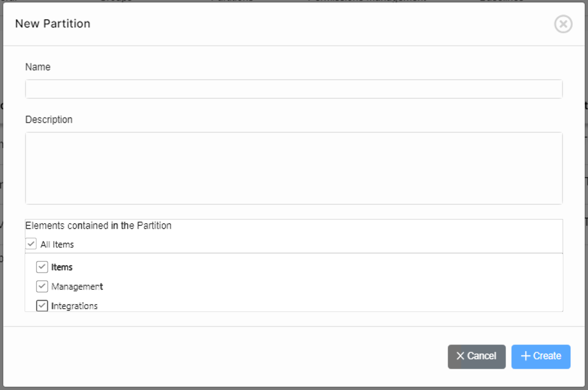The height and width of the screenshot is (390, 588).
Task: Toggle the All Items checkbox
Action: [31, 244]
